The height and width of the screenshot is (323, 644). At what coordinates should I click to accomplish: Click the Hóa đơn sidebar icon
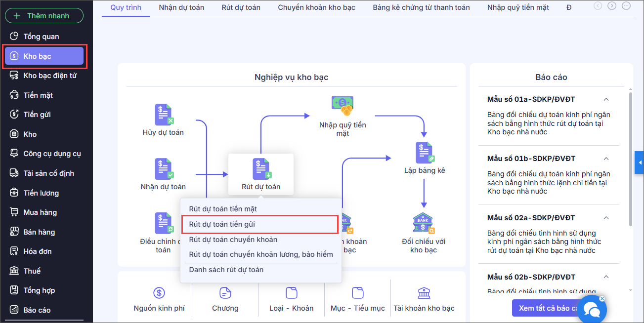[x=14, y=251]
